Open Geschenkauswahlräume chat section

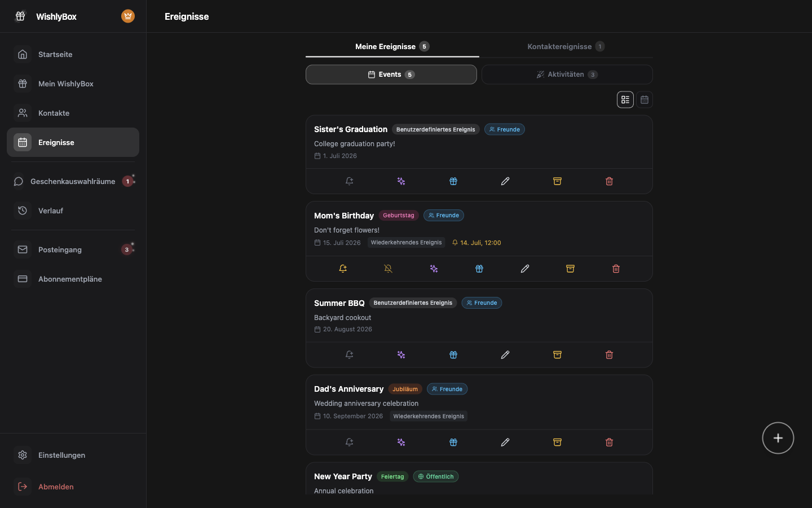coord(73,181)
